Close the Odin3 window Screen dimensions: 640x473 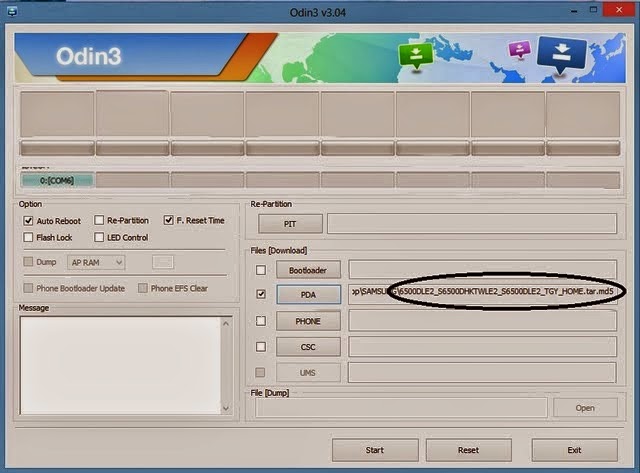click(619, 10)
